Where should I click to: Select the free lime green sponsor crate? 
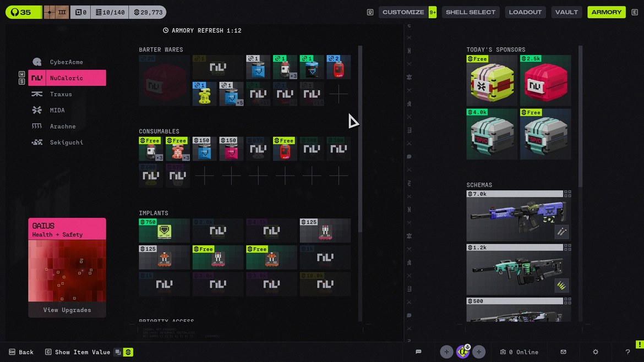point(492,81)
